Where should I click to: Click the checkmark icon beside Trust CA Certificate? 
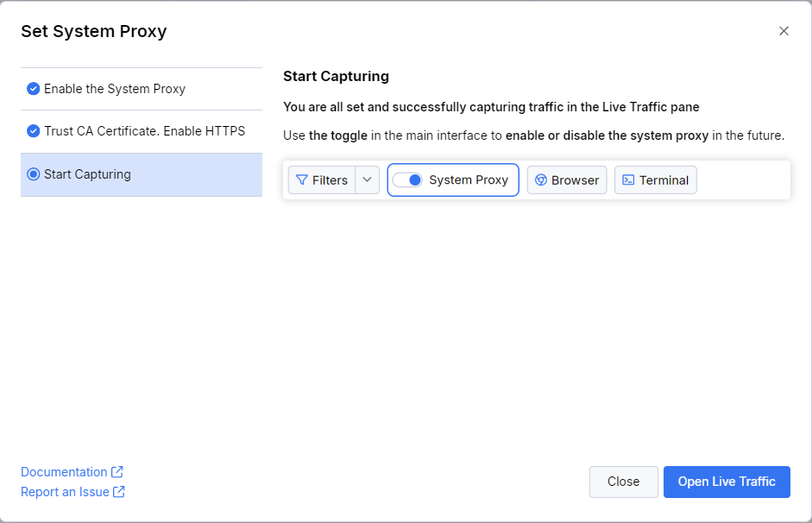pos(34,131)
